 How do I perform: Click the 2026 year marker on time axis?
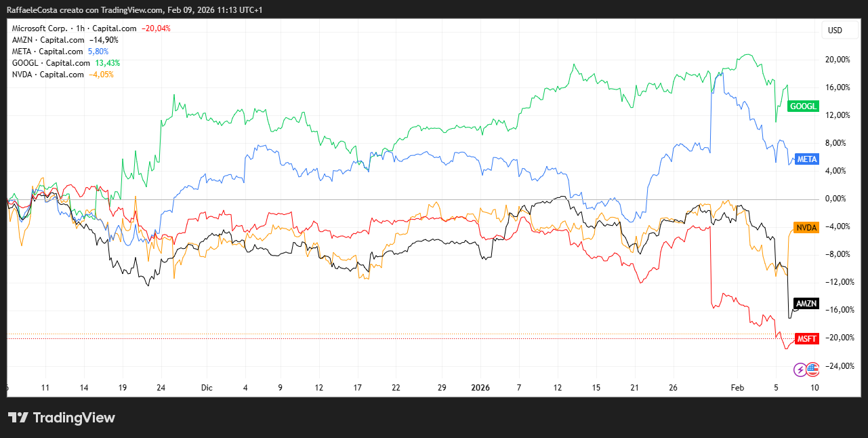pyautogui.click(x=480, y=388)
